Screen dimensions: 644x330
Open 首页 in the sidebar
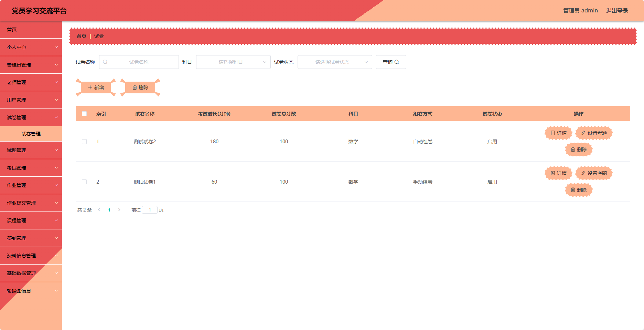point(31,30)
